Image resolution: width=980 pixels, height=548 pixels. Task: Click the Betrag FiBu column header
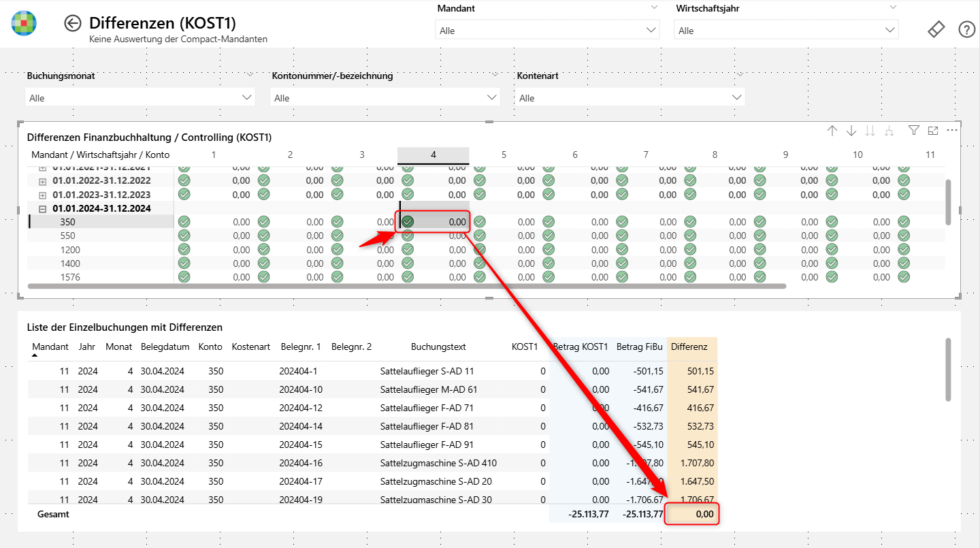(x=640, y=346)
